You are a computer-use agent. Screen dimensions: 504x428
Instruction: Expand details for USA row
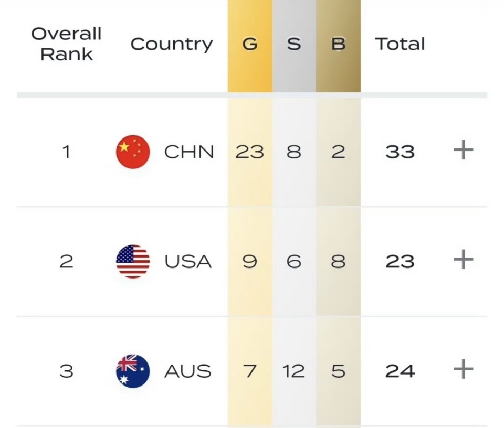(x=463, y=258)
